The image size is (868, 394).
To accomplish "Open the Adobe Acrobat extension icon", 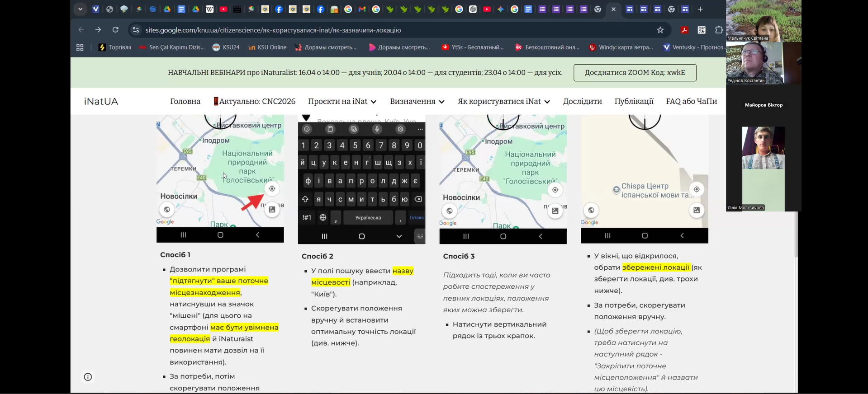I will tap(684, 30).
